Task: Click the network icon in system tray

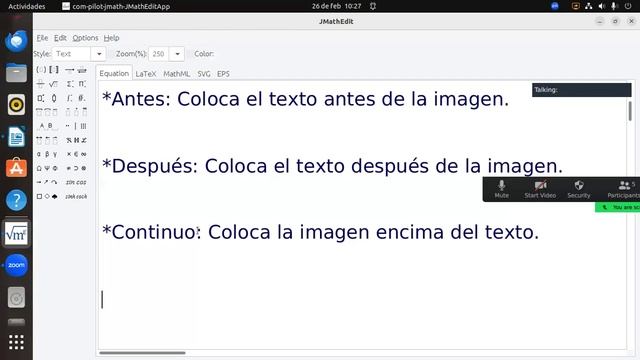Action: point(589,6)
